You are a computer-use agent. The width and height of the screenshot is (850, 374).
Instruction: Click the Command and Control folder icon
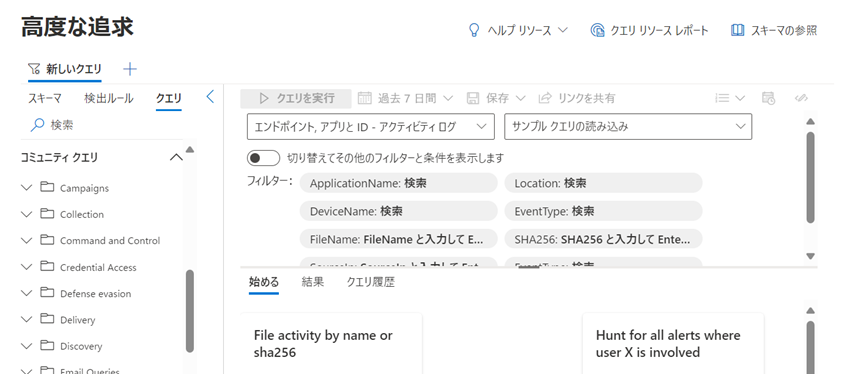[48, 240]
